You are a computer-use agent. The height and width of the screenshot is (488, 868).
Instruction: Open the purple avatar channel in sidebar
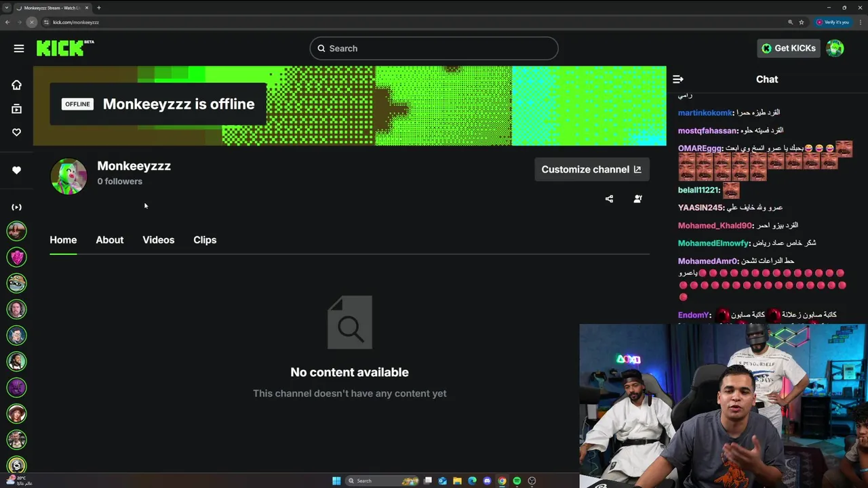point(17,387)
